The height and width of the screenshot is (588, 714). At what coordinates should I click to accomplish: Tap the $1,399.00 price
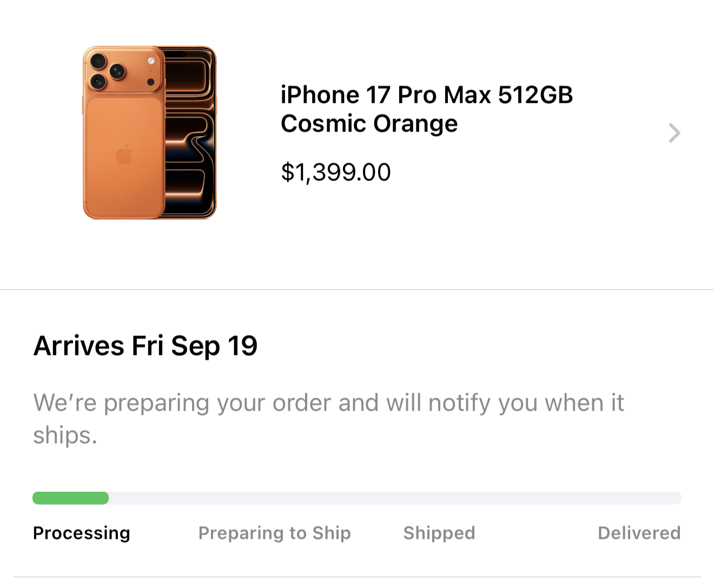coord(335,173)
